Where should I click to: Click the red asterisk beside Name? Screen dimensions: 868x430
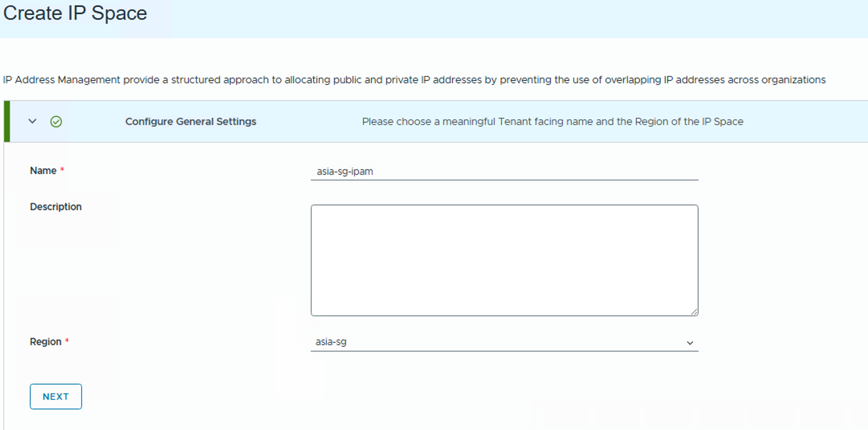coord(62,170)
